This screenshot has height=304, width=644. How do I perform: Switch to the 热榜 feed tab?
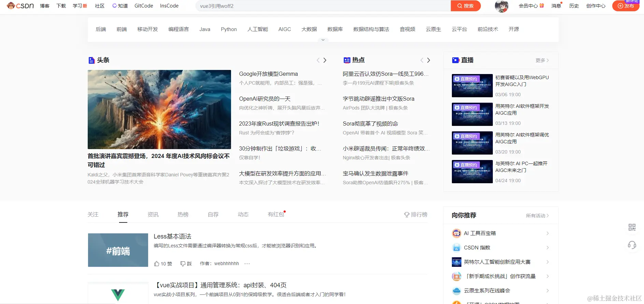coord(183,215)
